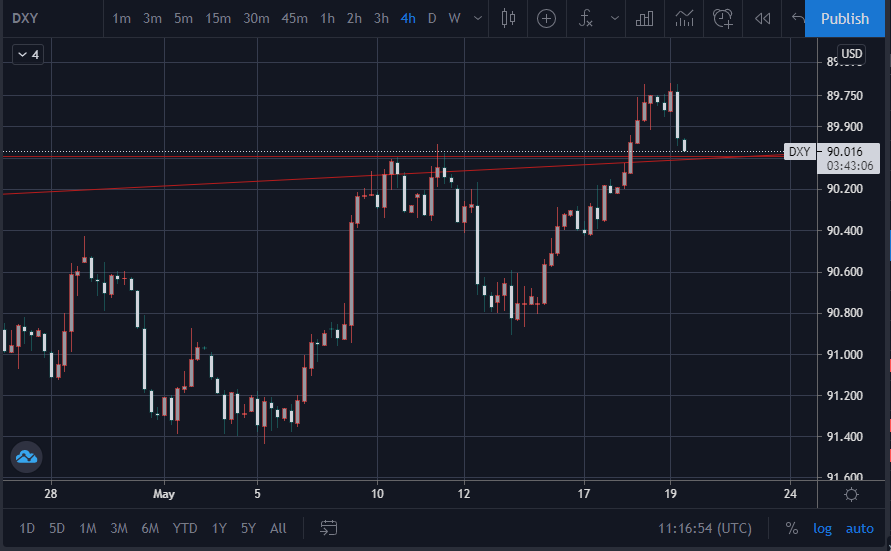This screenshot has width=891, height=551.
Task: Click the undo arrow icon
Action: (x=797, y=19)
